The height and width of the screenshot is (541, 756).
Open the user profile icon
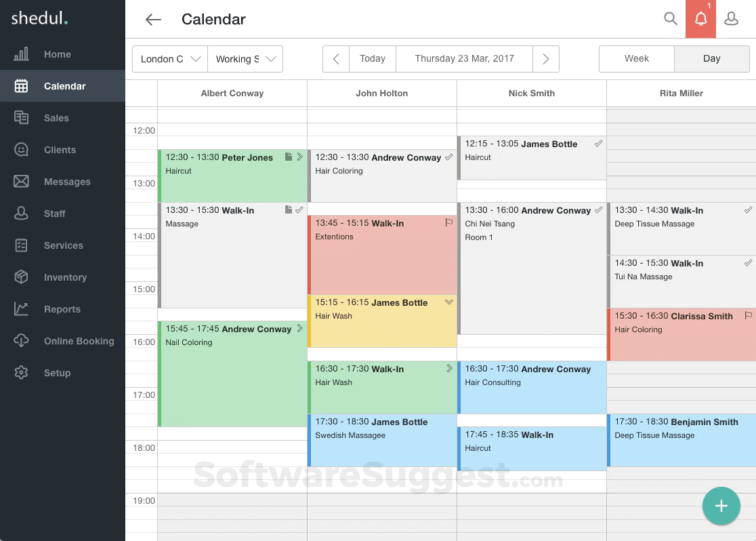(x=731, y=19)
